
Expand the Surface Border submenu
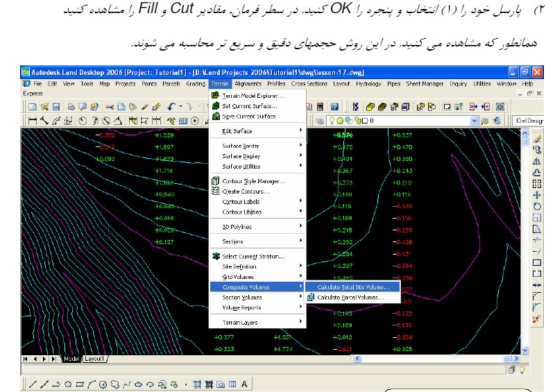click(257, 146)
